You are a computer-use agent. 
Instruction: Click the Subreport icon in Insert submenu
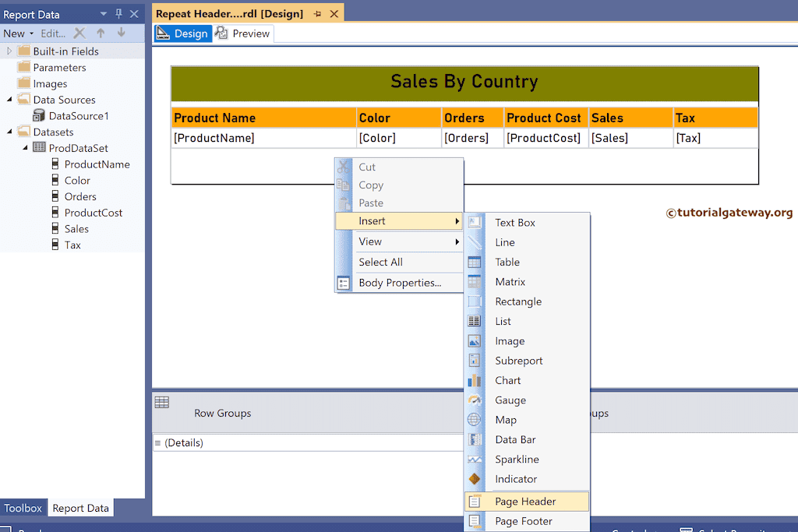pyautogui.click(x=475, y=361)
